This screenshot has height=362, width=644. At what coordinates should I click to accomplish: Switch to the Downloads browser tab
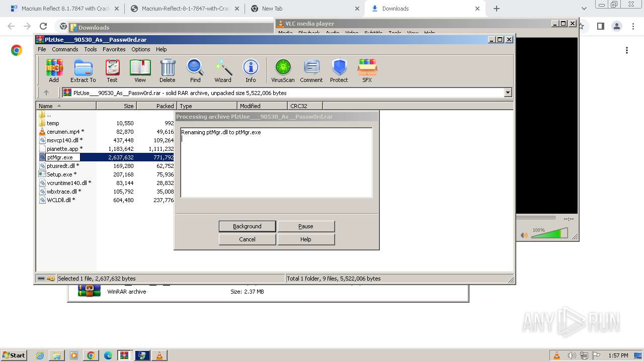[425, 9]
